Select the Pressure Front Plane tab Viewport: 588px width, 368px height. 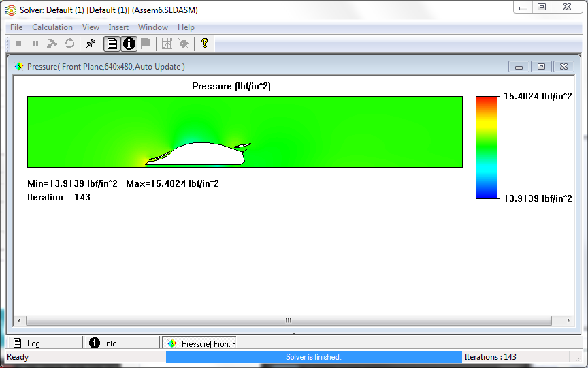pos(199,343)
